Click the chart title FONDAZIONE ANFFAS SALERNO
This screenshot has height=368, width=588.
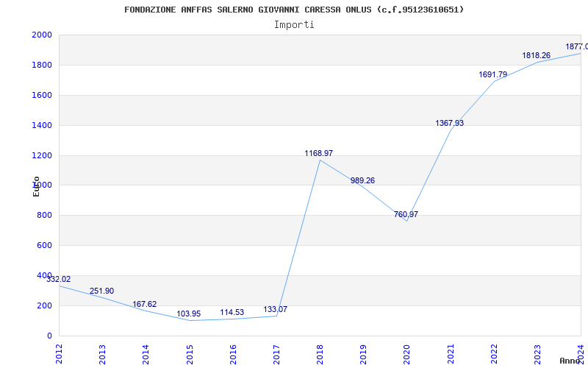(294, 10)
